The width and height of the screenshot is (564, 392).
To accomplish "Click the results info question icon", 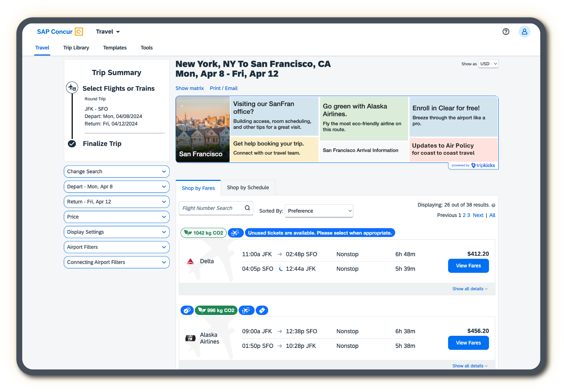I will [x=493, y=205].
